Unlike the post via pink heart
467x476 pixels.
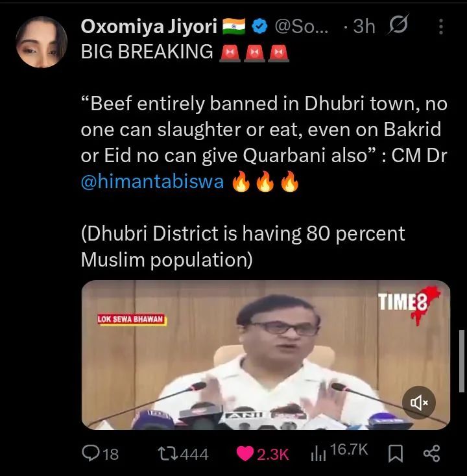click(245, 454)
